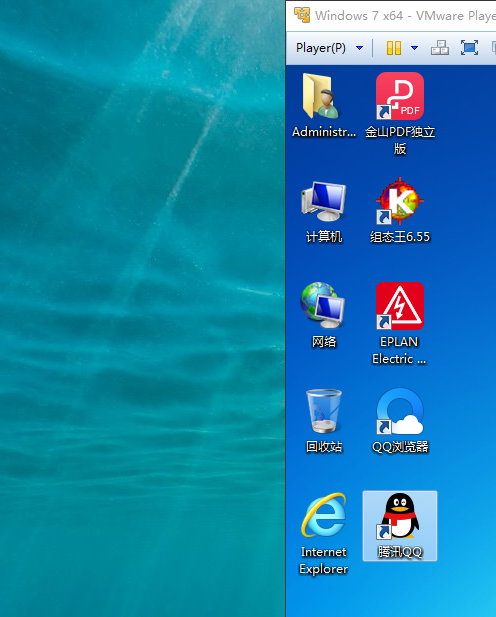Open the Administrator folder icon
Image resolution: width=496 pixels, height=617 pixels.
321,96
